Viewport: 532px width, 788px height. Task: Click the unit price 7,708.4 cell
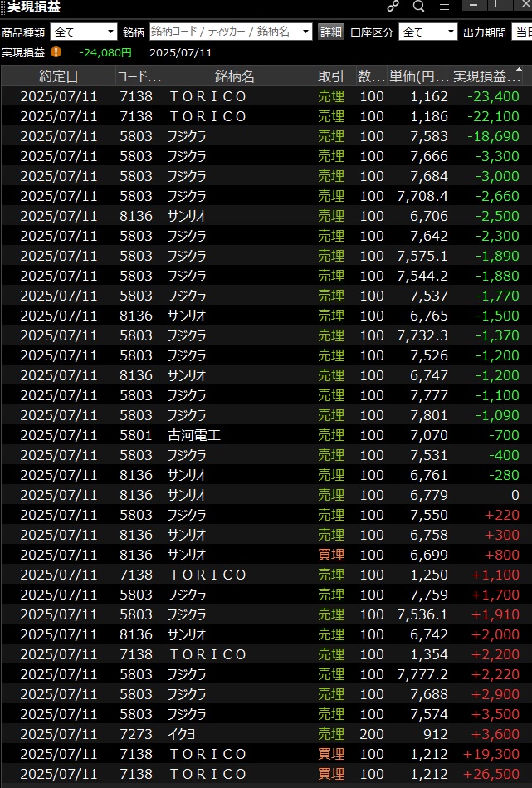[x=422, y=196]
